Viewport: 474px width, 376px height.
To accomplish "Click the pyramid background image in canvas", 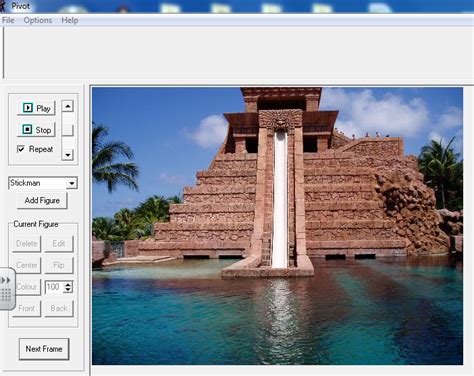I will pos(277,226).
